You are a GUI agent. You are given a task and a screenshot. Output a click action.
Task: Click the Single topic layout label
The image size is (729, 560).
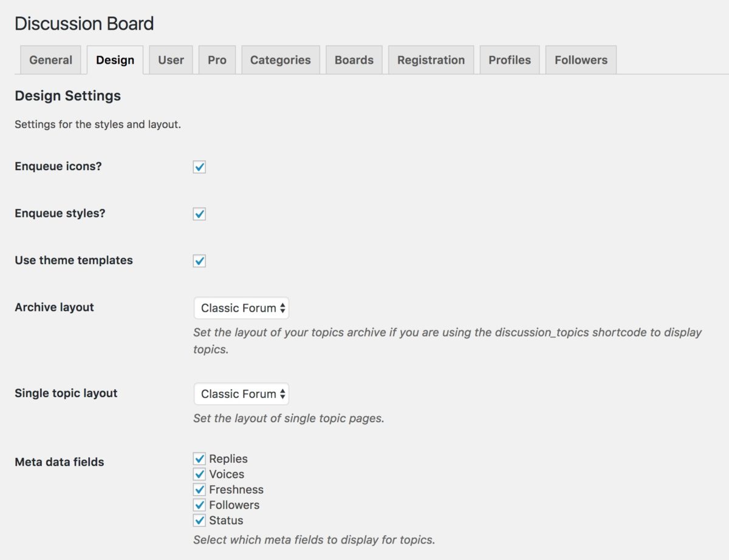[66, 393]
